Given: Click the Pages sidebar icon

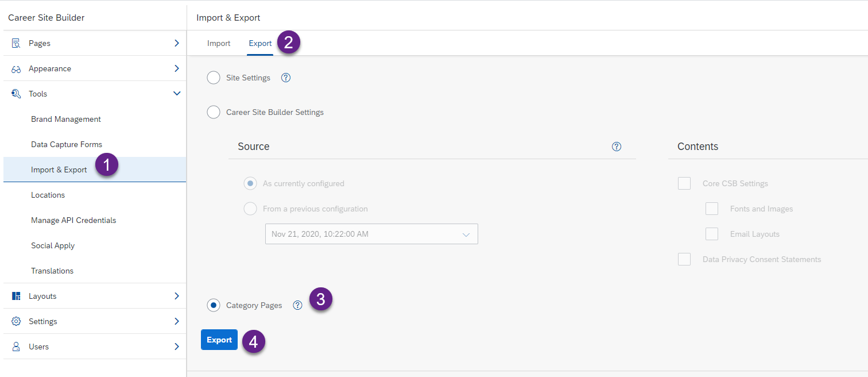Looking at the screenshot, I should click(x=16, y=43).
